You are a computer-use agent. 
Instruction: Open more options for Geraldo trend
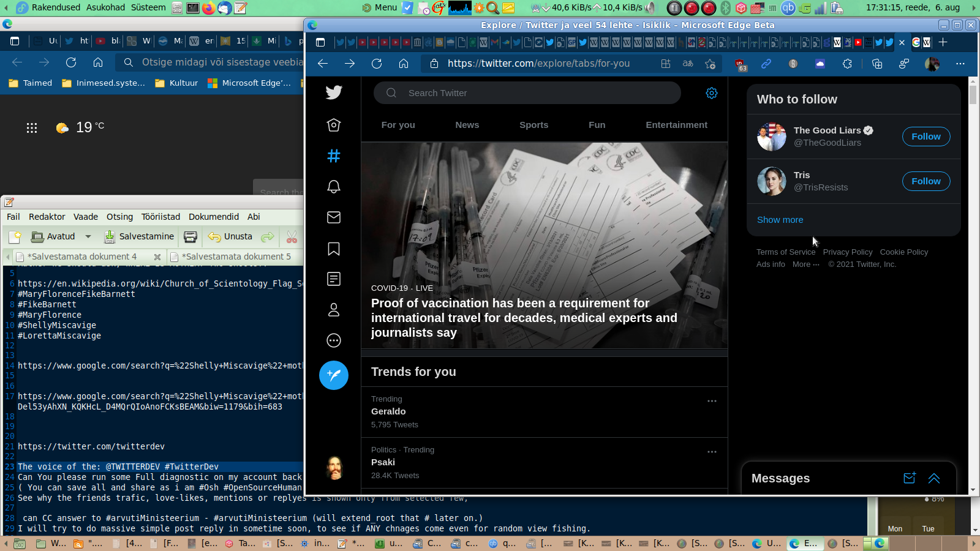[712, 401]
